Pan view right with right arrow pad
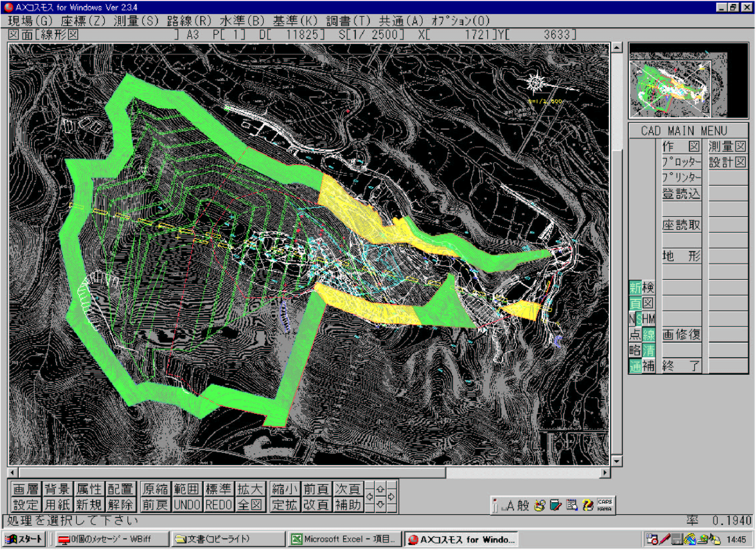Screen dimensions: 756x550 [391, 497]
